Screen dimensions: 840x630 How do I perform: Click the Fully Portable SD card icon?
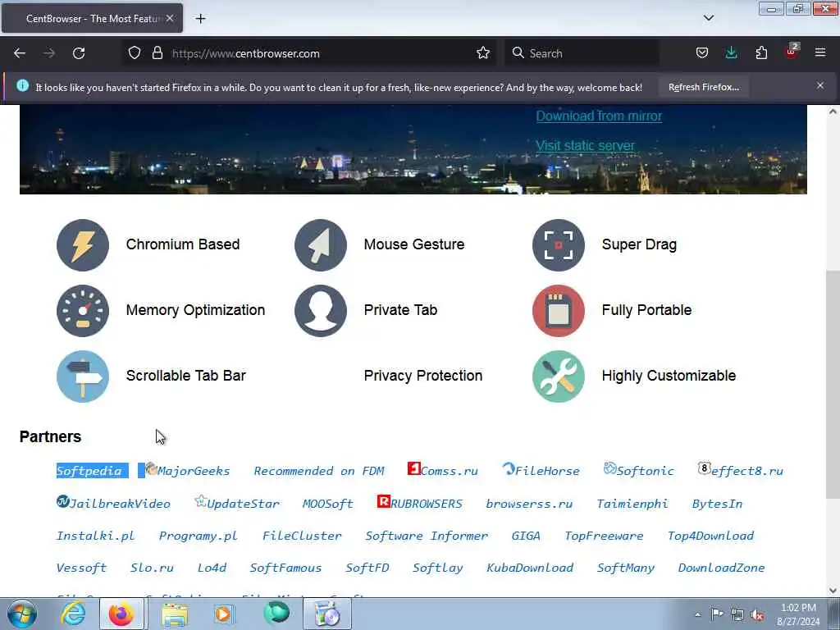(x=558, y=311)
